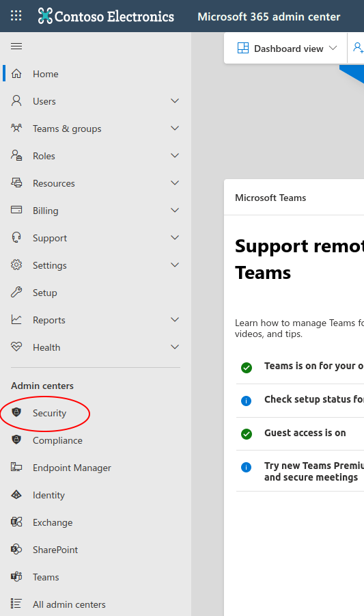Click the Home house icon
The width and height of the screenshot is (364, 616).
click(16, 73)
